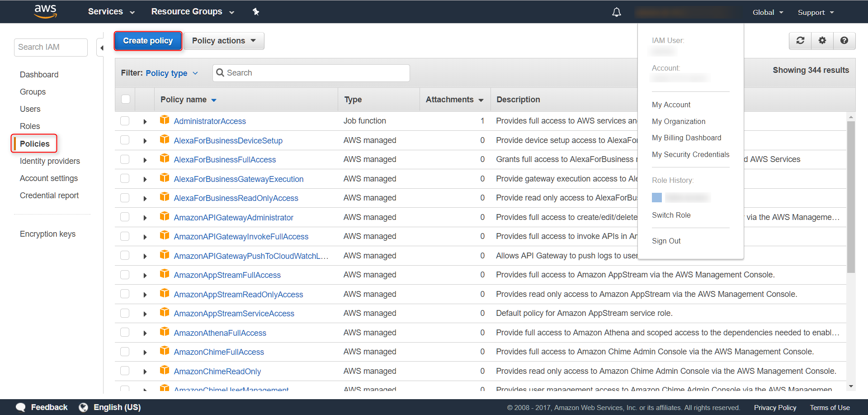Open Roles in the sidebar

30,126
